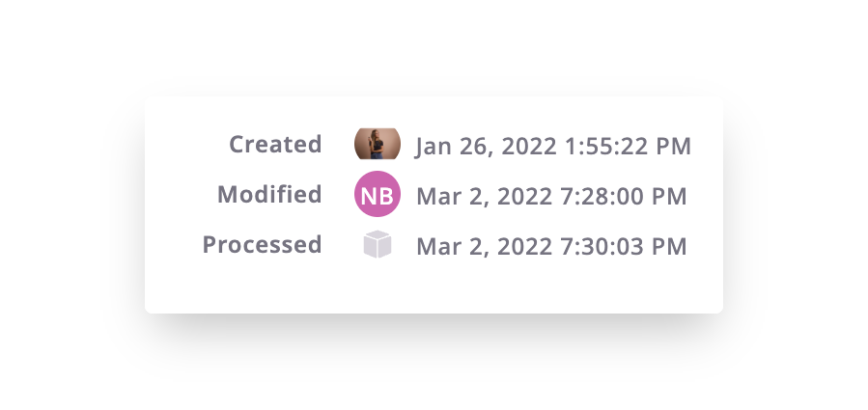Click the PM suffix in Processed timestamp
Image resolution: width=868 pixels, height=410 pixels.
(669, 247)
